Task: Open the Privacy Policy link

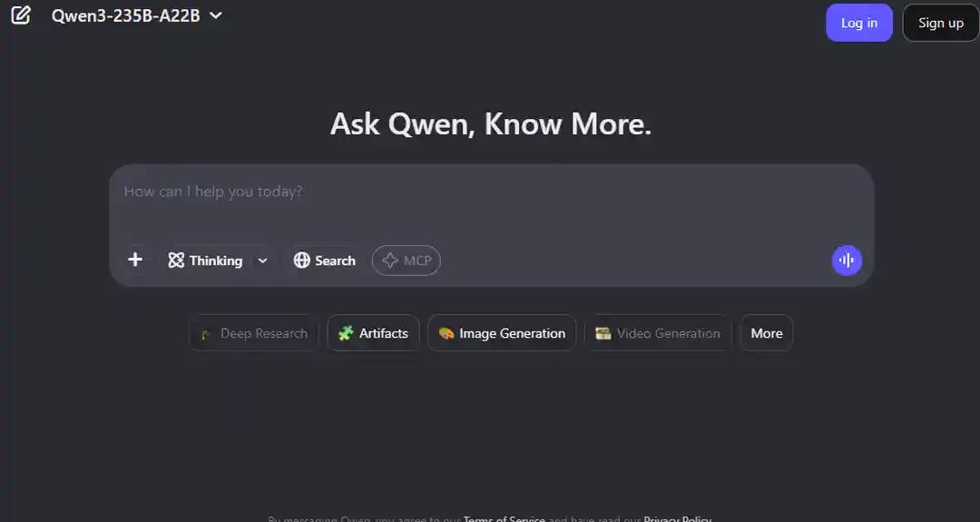Action: [x=678, y=518]
